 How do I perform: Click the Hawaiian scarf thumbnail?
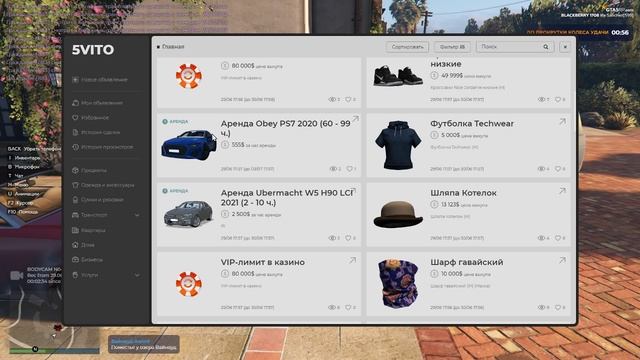tap(398, 283)
